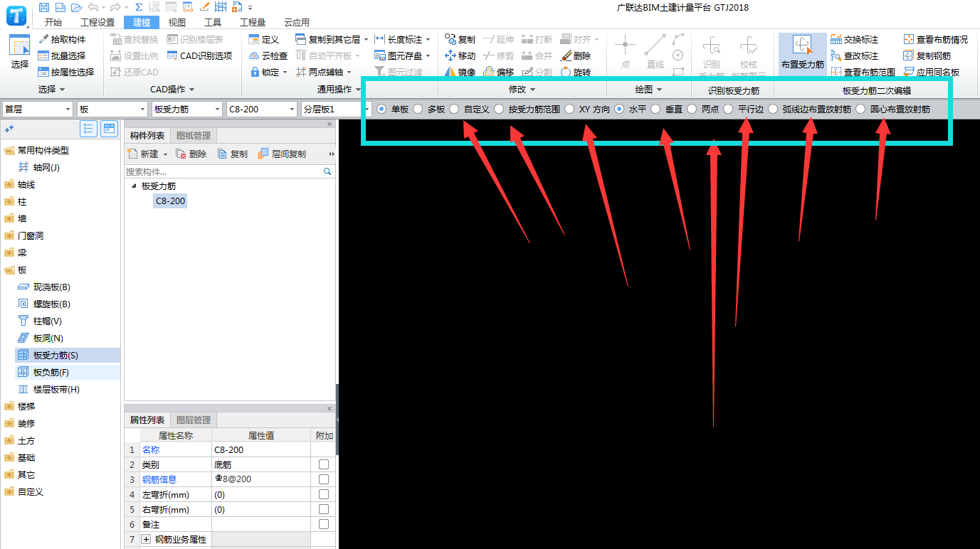The image size is (980, 549).
Task: Open CAD识别选项
Action: [200, 55]
